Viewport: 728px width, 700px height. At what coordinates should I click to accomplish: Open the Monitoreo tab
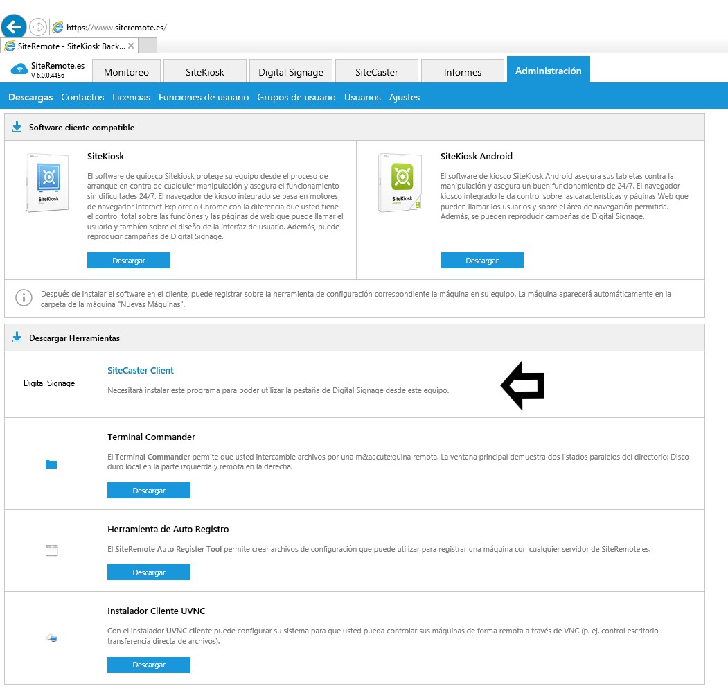pyautogui.click(x=126, y=72)
